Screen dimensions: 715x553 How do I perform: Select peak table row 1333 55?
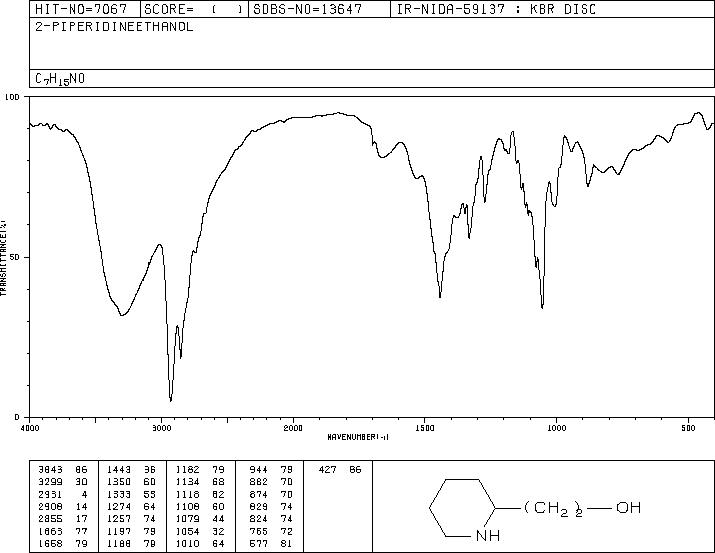131,494
